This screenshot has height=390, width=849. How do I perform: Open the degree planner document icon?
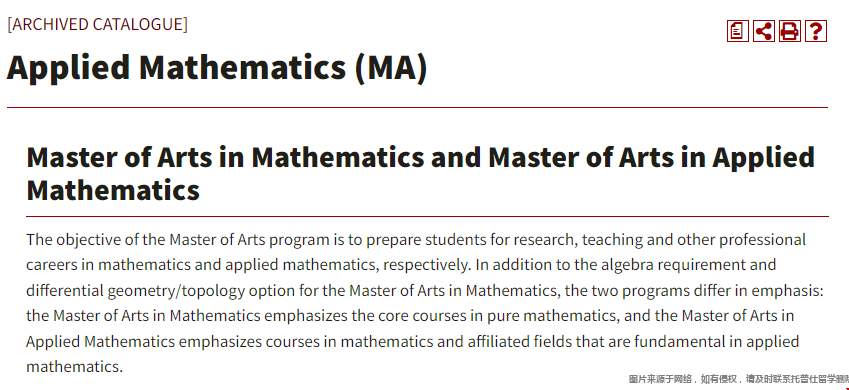tap(737, 31)
